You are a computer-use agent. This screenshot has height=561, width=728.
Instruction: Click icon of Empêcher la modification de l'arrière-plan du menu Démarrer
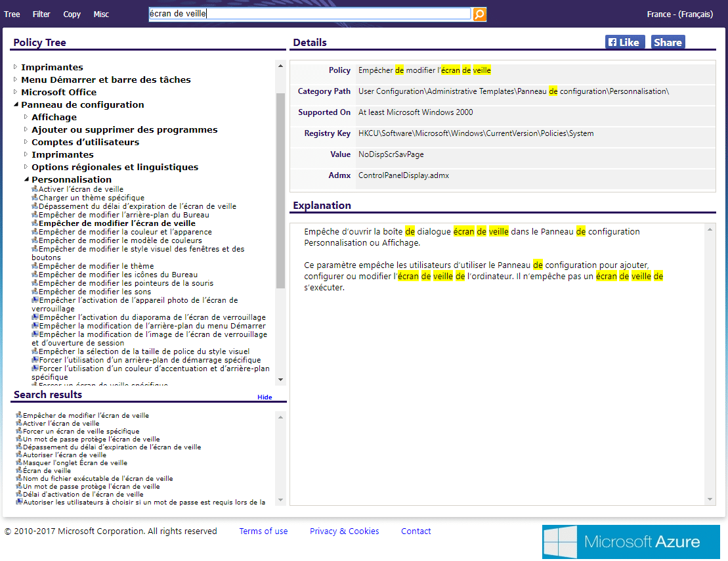pyautogui.click(x=35, y=325)
